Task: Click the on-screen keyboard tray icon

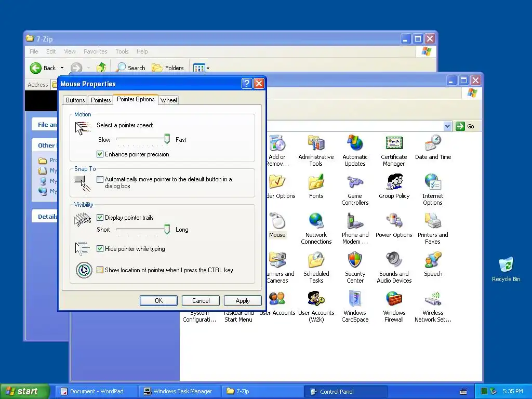Action: tap(463, 392)
